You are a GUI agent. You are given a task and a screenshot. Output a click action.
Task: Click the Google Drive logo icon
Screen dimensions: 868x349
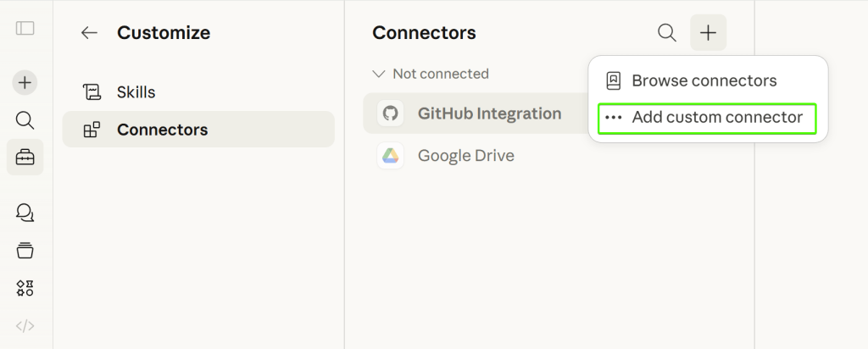[x=390, y=156]
